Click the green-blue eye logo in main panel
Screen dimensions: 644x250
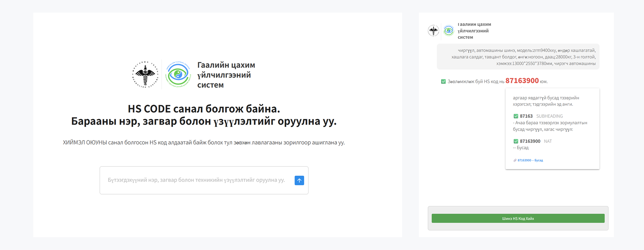pos(178,75)
